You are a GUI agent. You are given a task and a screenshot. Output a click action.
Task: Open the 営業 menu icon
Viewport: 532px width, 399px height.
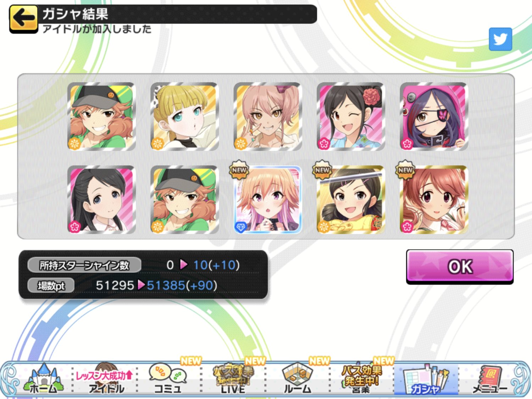coord(361,379)
